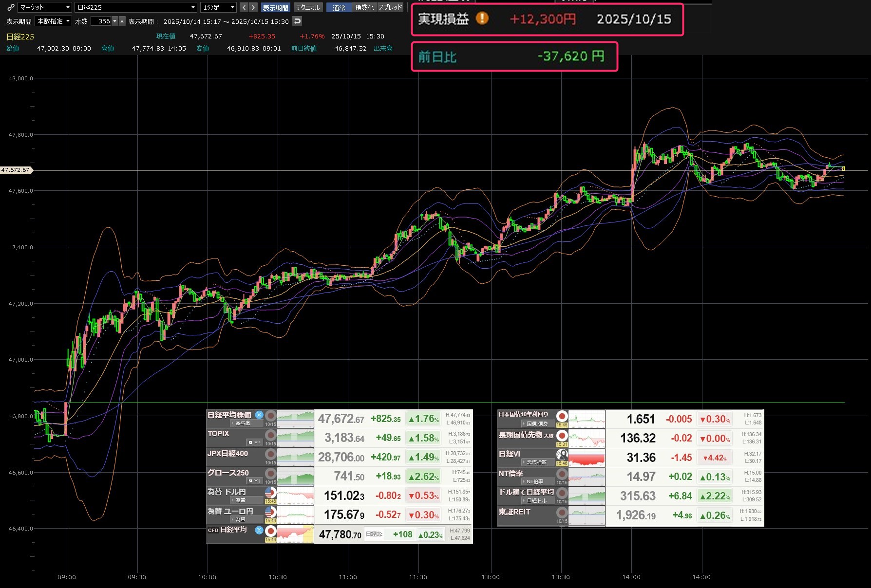The height and width of the screenshot is (588, 871).
Task: Switch chart mode to スプレッド
Action: coord(391,7)
